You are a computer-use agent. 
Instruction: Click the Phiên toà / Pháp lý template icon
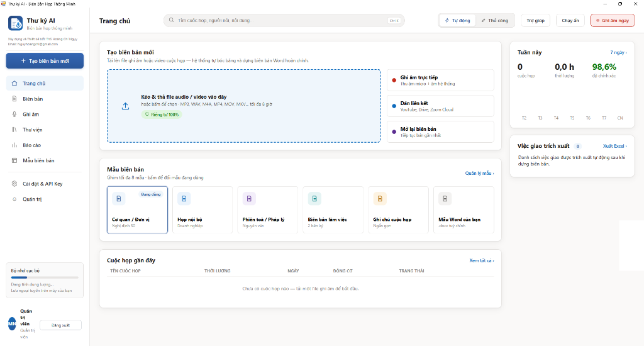coord(249,198)
